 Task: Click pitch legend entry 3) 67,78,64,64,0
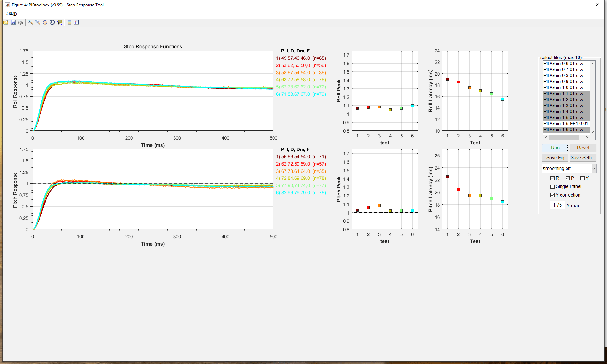(x=301, y=171)
